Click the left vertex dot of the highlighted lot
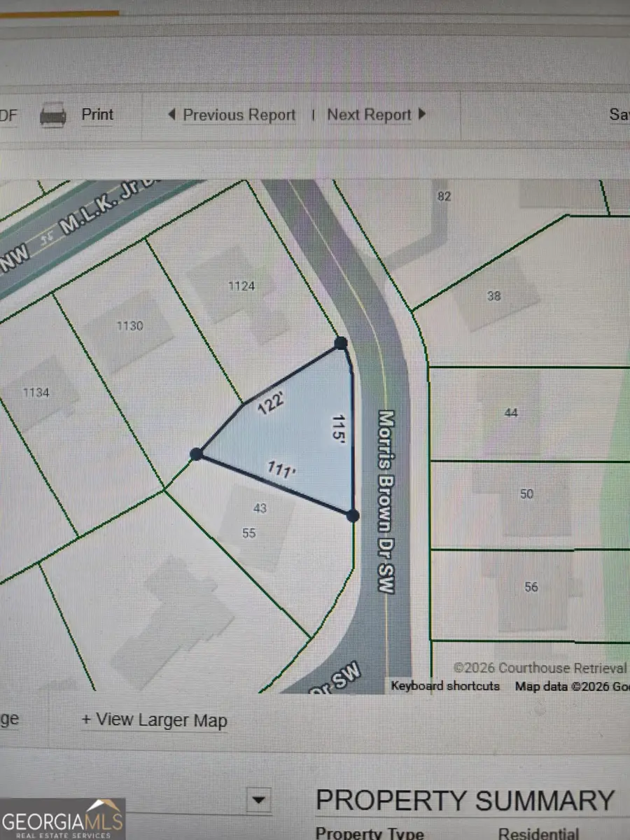 click(197, 454)
